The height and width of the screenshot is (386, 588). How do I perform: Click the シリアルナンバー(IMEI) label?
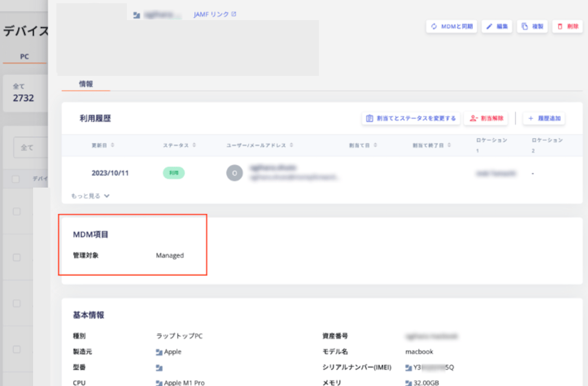coord(356,367)
